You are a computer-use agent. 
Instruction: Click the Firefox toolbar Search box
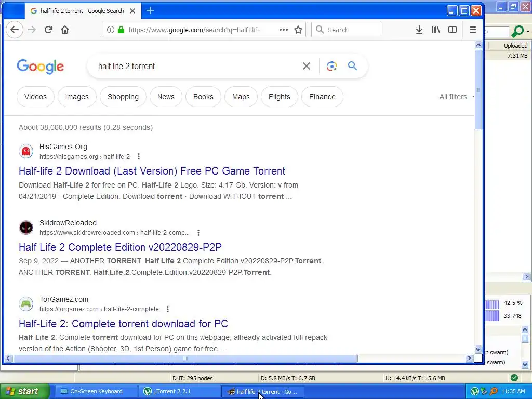pos(347,30)
